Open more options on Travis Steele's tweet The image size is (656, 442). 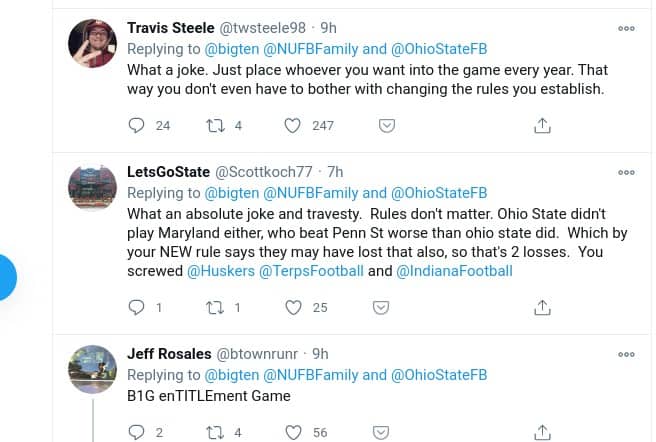[x=626, y=28]
